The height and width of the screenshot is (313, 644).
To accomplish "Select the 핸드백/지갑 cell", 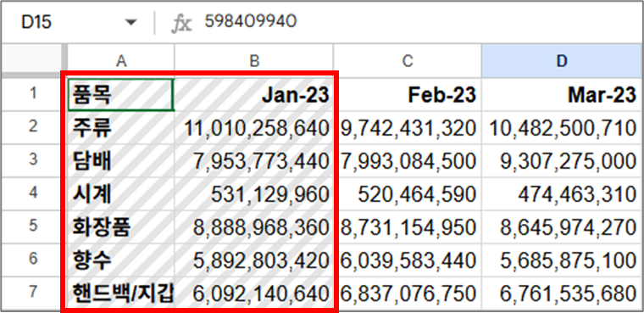I will 120,293.
